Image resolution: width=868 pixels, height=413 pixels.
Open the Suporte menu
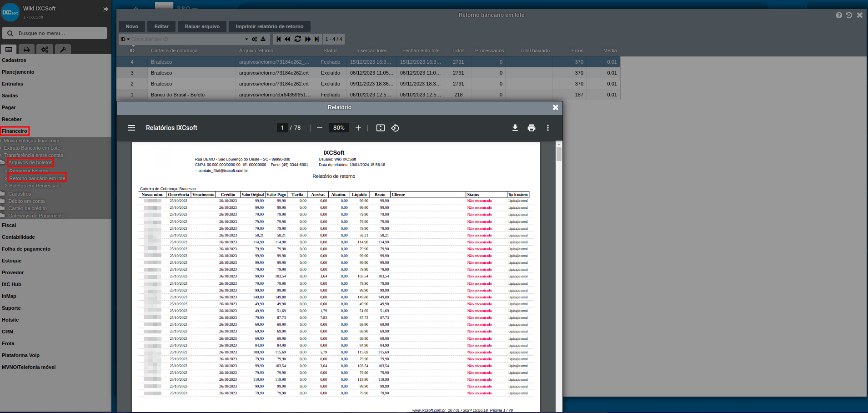[x=11, y=308]
